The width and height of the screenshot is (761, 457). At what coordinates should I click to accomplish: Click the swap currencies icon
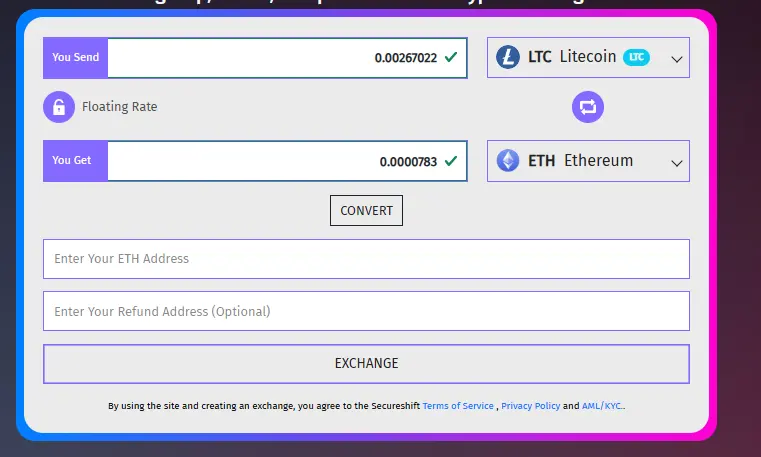(588, 107)
